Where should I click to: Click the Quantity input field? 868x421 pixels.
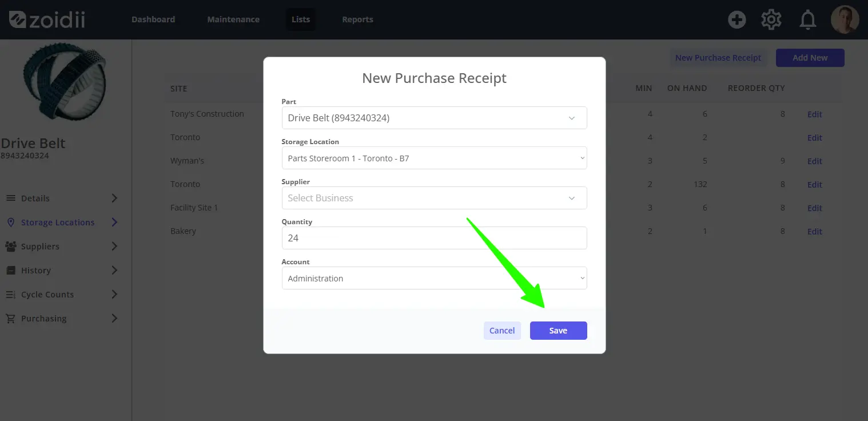[x=434, y=238]
